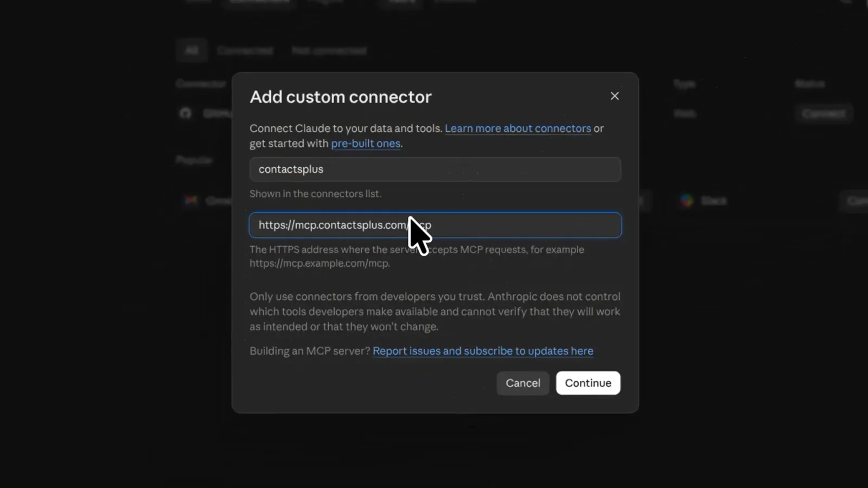The height and width of the screenshot is (488, 868).
Task: Click the 'Add custom connector' dialog title
Action: pos(341,97)
